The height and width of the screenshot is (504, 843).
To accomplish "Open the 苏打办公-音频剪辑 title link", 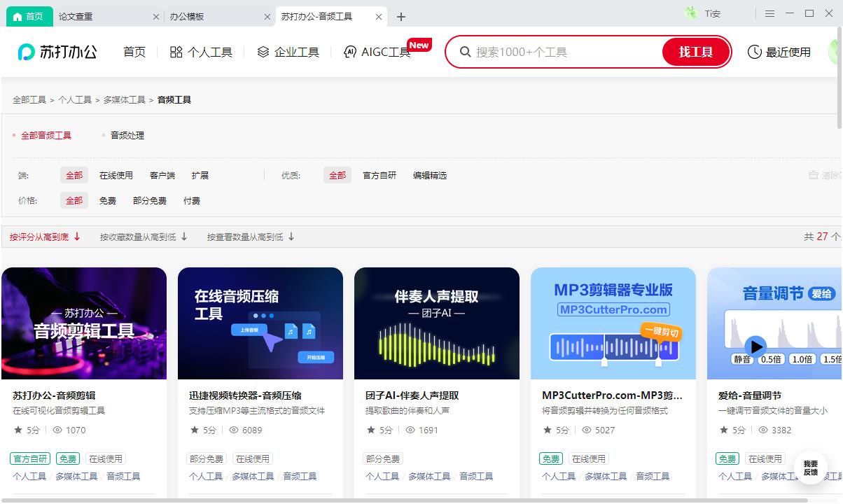I will point(54,395).
